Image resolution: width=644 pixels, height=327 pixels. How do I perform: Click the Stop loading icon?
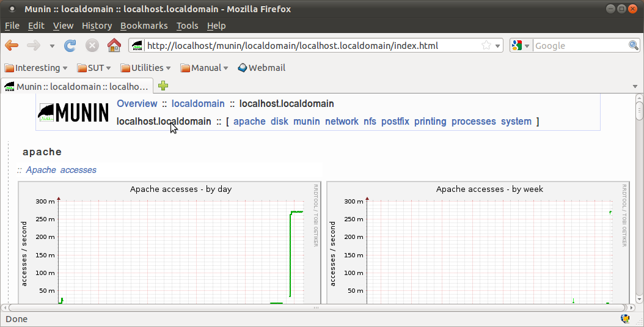(x=92, y=46)
